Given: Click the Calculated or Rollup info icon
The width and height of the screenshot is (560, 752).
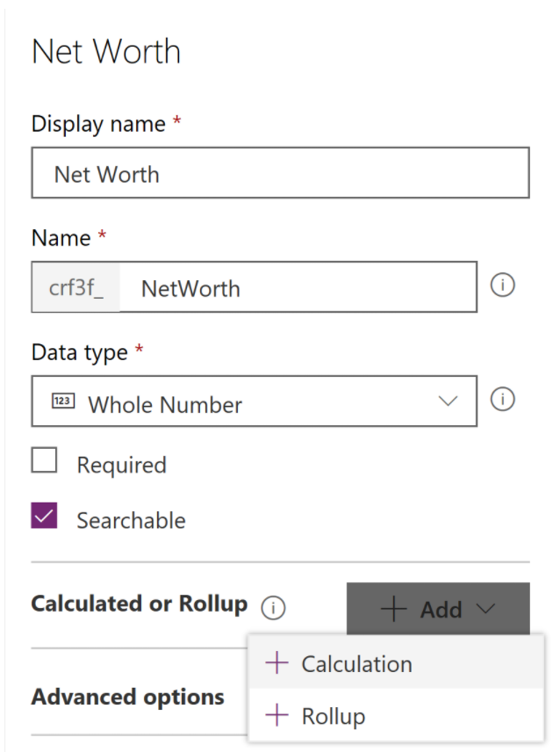Looking at the screenshot, I should (x=275, y=608).
